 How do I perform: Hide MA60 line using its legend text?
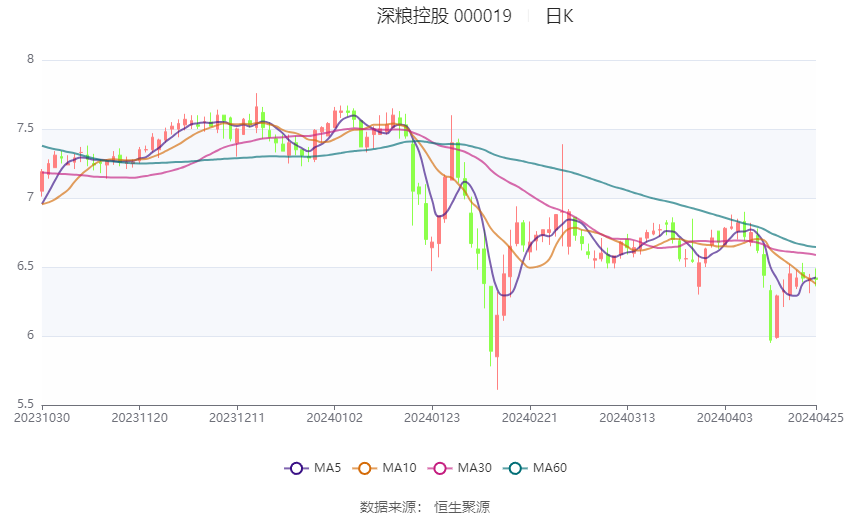point(549,468)
